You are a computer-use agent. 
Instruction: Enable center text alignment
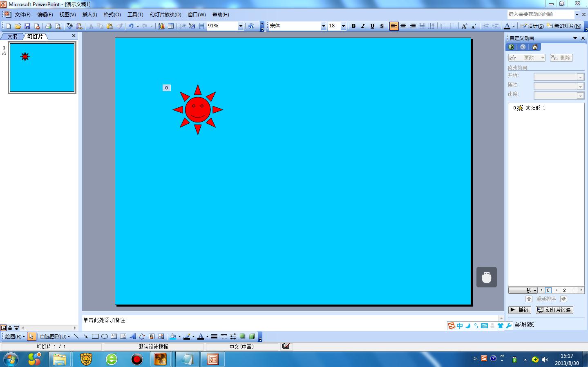(x=403, y=26)
